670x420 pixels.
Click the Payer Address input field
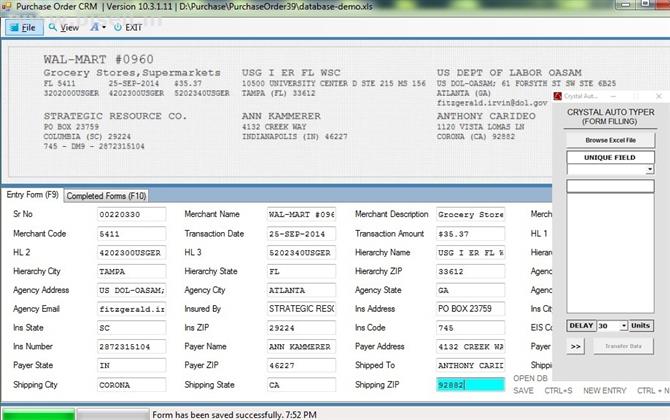[470, 347]
